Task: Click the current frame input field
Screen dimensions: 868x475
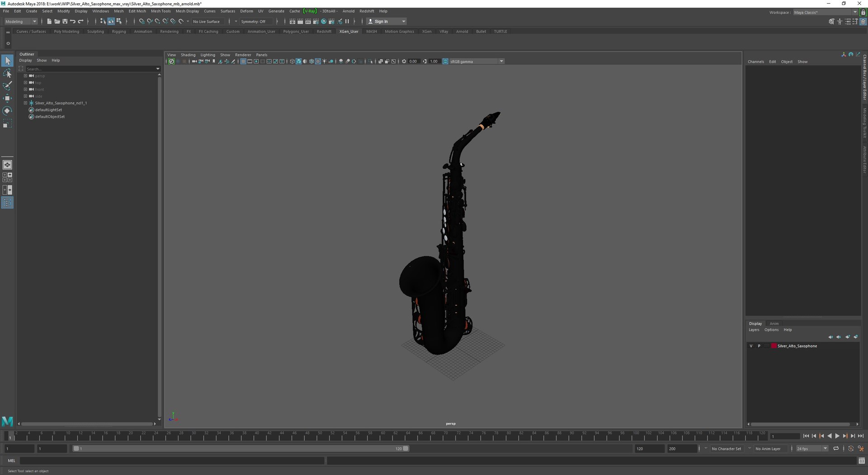Action: (785, 436)
